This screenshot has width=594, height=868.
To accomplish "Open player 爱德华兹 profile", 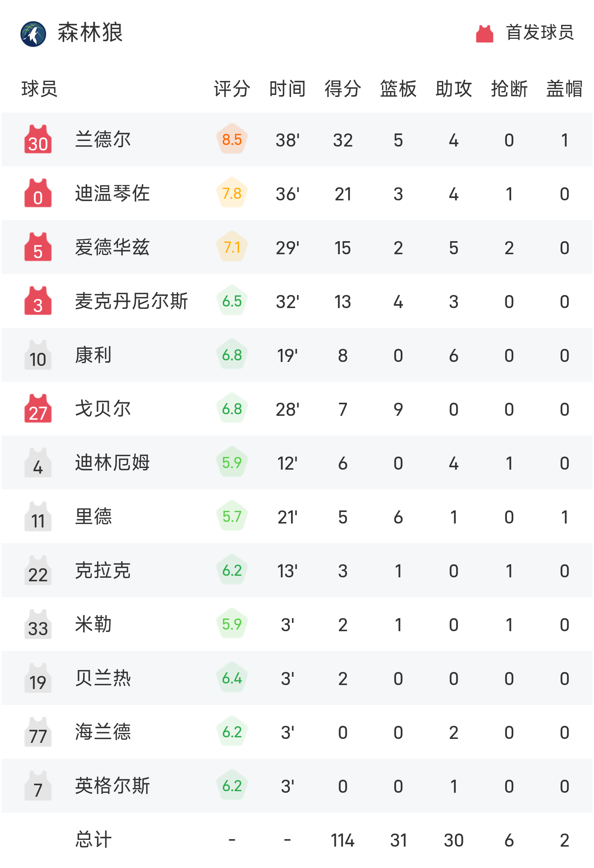I will (x=112, y=247).
